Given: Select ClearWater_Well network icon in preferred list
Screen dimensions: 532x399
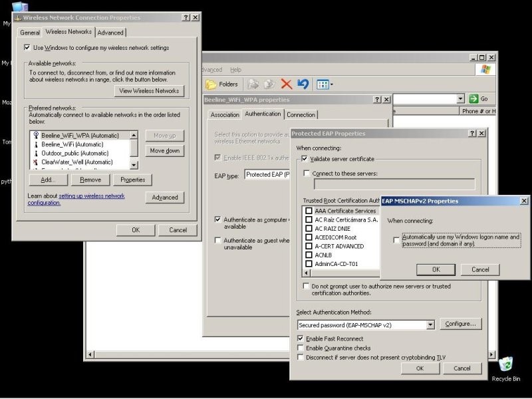Looking at the screenshot, I should click(x=36, y=162).
